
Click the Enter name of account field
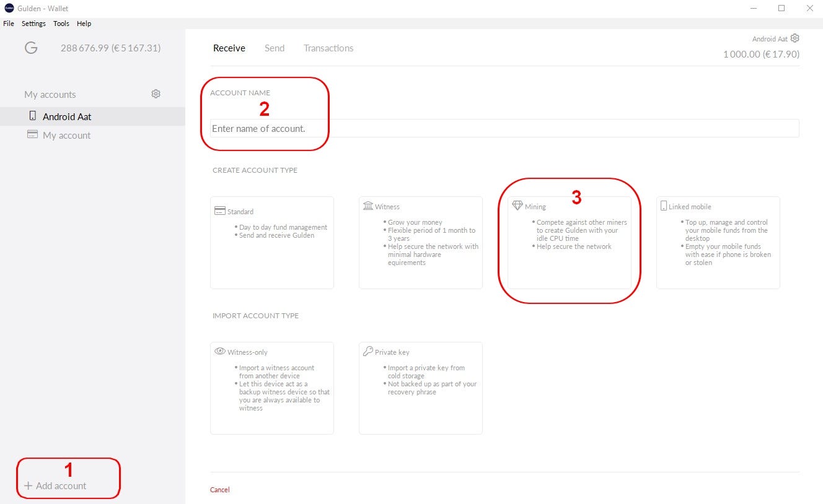tap(504, 128)
